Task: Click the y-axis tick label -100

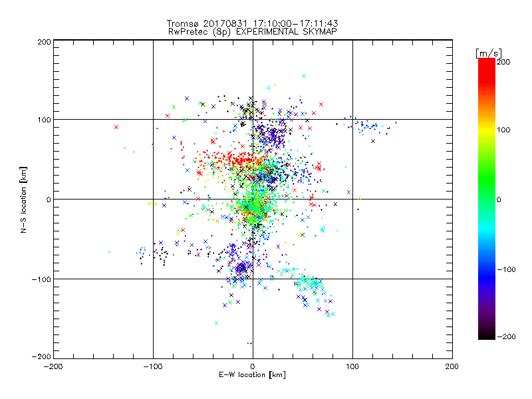Action: 41,279
